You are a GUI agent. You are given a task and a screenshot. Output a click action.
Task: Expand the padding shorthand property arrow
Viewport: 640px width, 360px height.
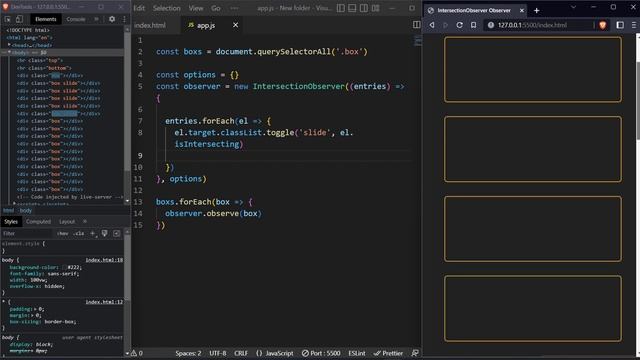coord(35,309)
